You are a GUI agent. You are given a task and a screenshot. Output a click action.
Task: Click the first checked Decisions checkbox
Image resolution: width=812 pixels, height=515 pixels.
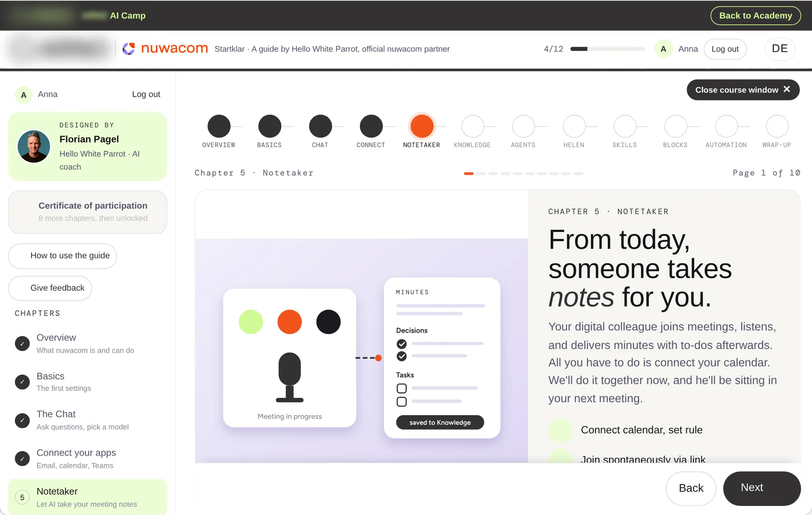(x=401, y=344)
